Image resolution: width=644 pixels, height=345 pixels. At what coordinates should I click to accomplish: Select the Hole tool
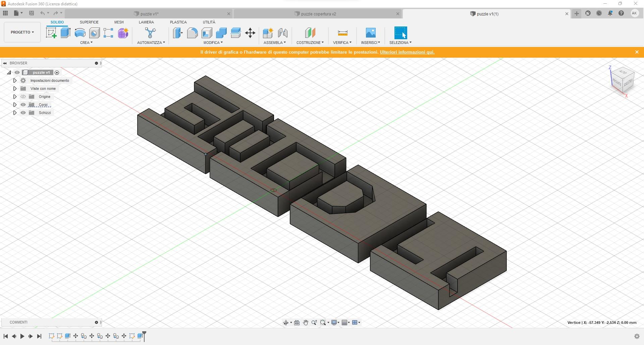tap(94, 33)
